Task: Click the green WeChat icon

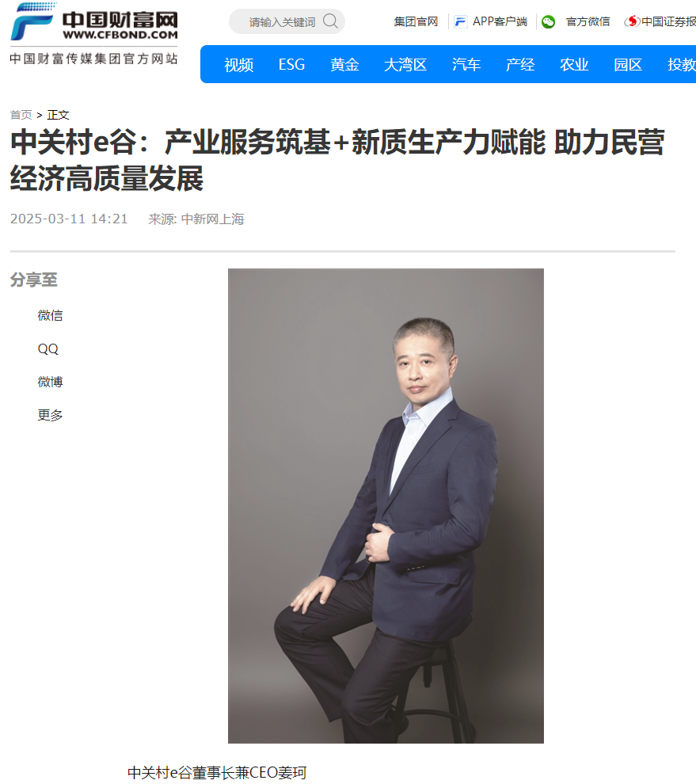Action: (x=549, y=22)
